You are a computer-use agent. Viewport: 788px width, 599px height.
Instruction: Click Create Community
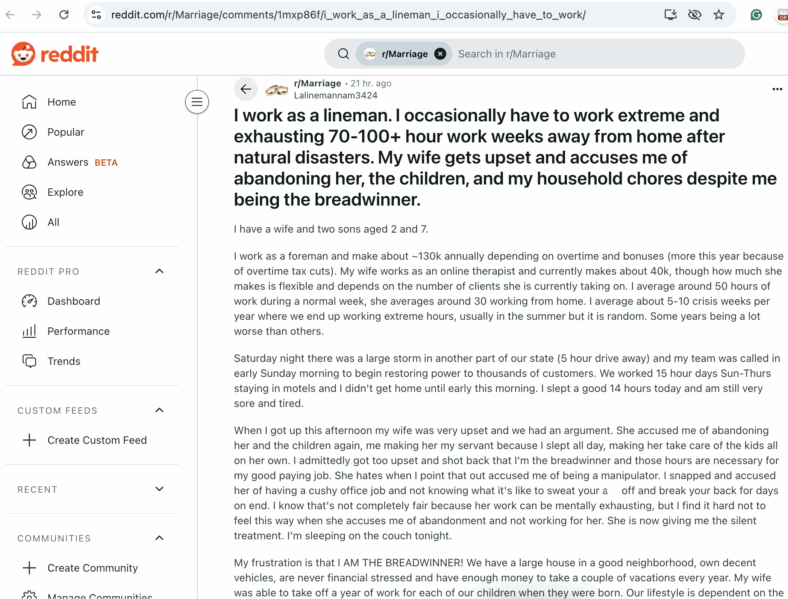[x=80, y=568]
